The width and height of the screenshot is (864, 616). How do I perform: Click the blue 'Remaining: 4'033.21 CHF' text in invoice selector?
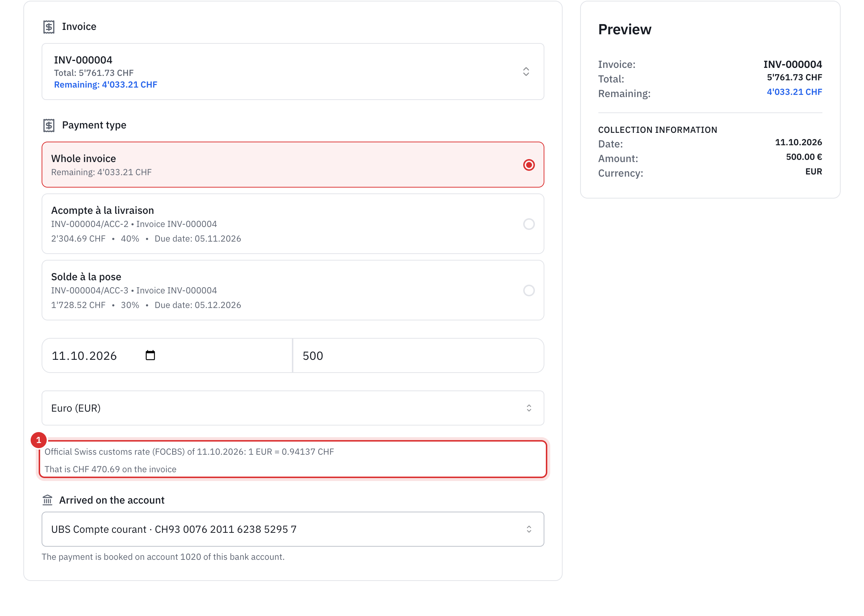tap(105, 85)
